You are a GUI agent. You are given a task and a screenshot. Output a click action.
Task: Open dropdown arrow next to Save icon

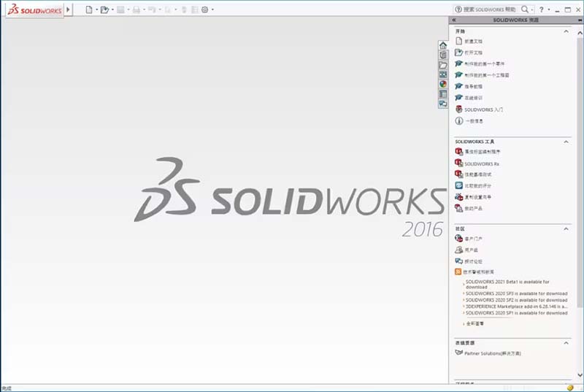coord(128,9)
